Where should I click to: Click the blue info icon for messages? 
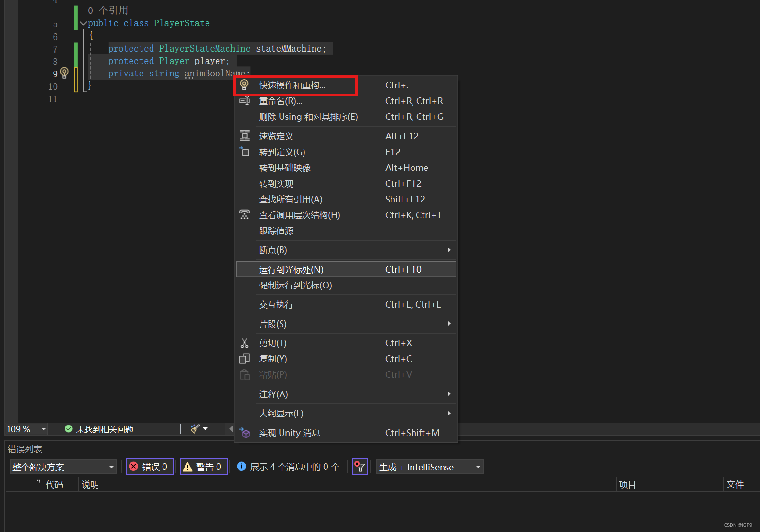(x=241, y=466)
